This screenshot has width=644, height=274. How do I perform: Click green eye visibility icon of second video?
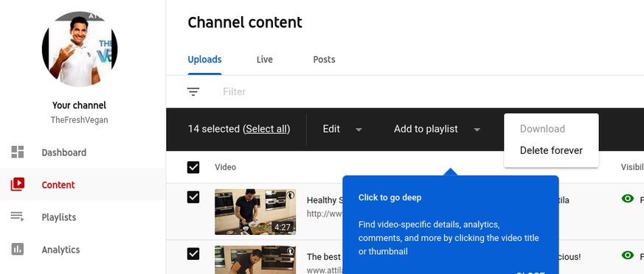[x=628, y=255]
